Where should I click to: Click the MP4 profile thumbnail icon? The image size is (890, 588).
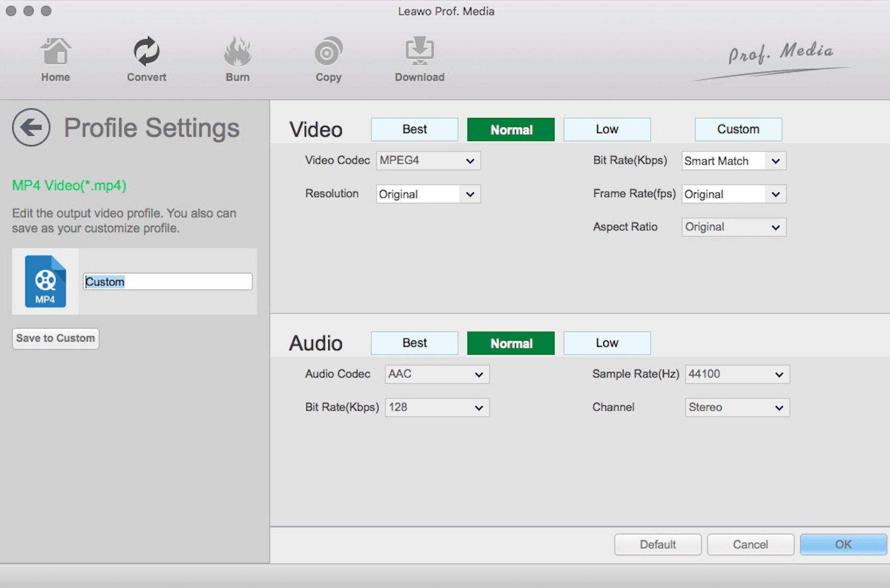45,281
